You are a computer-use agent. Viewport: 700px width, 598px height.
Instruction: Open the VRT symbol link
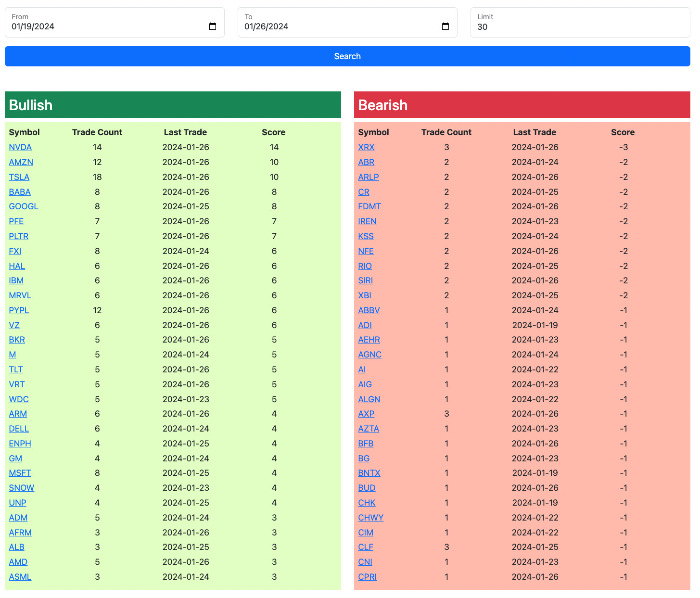click(x=17, y=384)
